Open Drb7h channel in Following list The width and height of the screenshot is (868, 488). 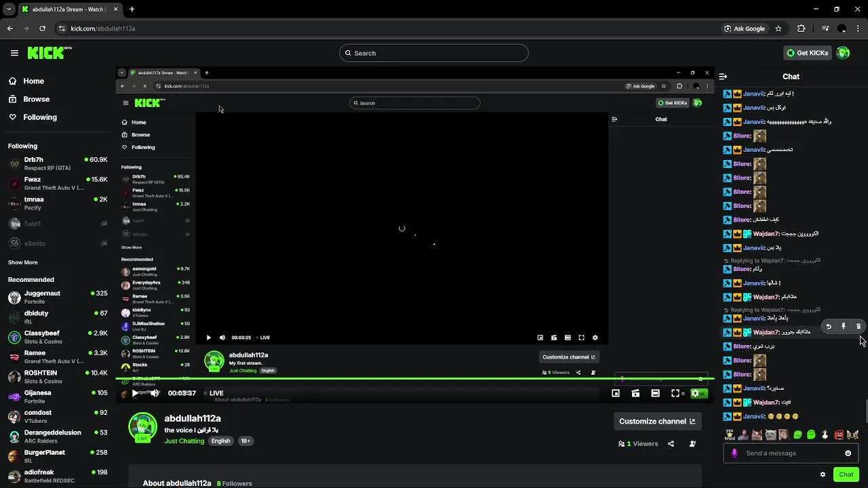(58, 163)
